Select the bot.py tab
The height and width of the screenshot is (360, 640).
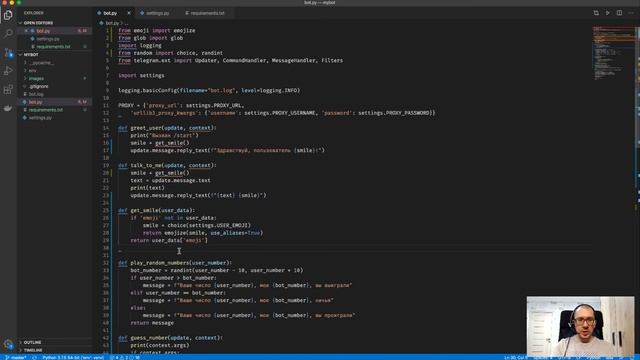pyautogui.click(x=110, y=13)
